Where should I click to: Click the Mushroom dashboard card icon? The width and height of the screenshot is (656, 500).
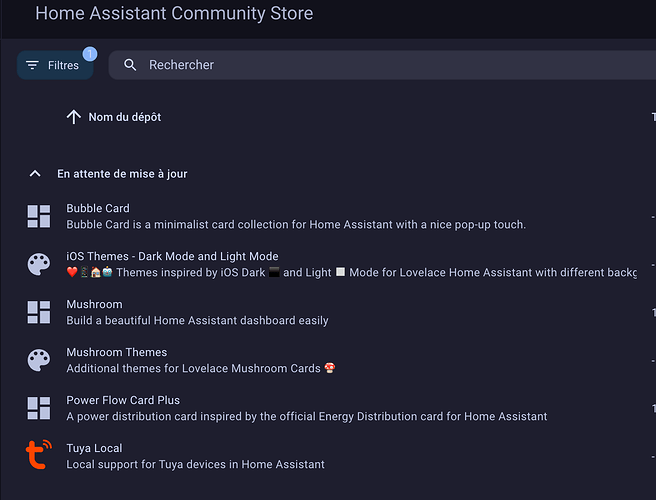38,312
